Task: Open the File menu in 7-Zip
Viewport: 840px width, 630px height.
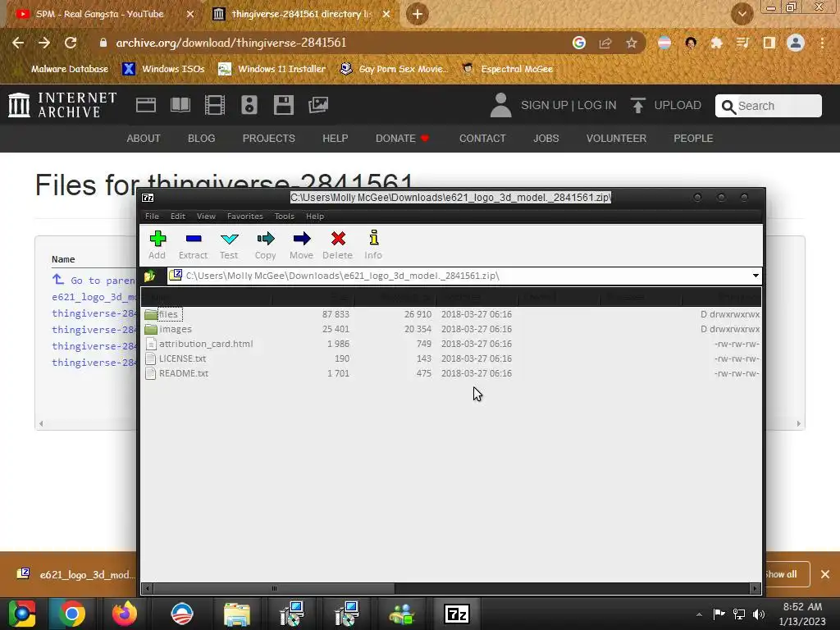Action: click(x=152, y=217)
